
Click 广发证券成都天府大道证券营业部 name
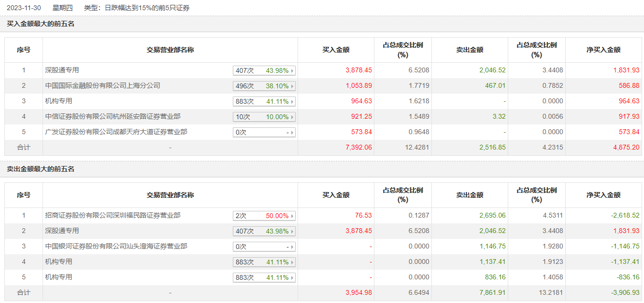pos(116,132)
